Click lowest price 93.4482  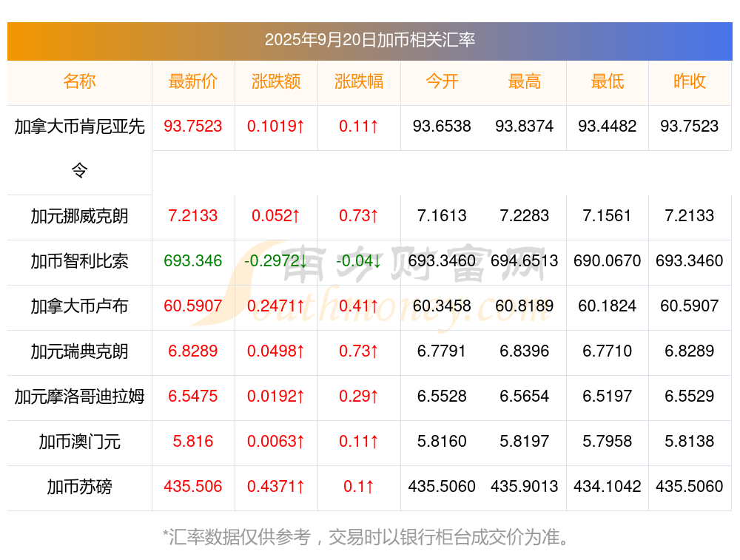pyautogui.click(x=608, y=126)
